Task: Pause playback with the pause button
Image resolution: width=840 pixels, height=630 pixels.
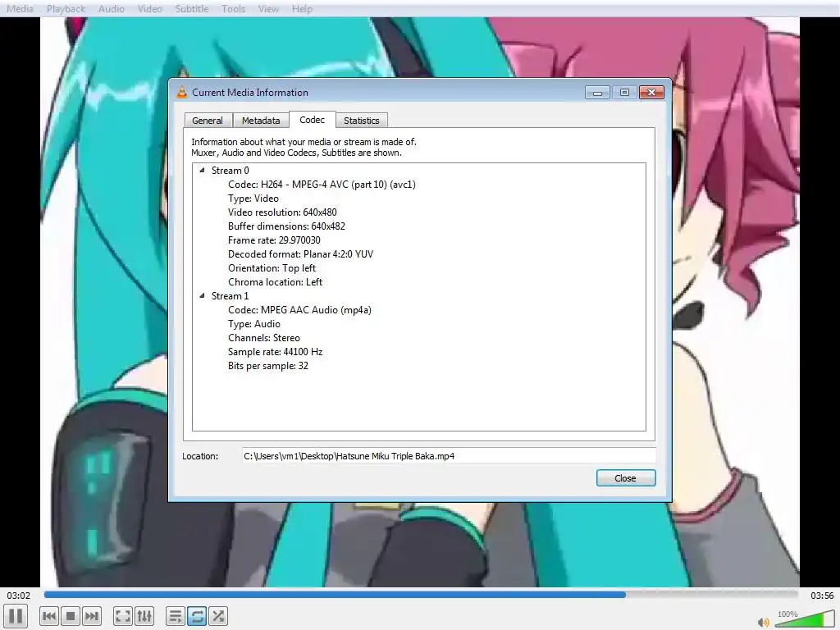Action: tap(16, 616)
